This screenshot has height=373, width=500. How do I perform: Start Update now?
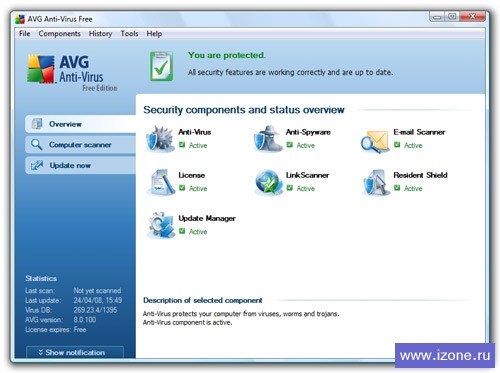(81, 165)
